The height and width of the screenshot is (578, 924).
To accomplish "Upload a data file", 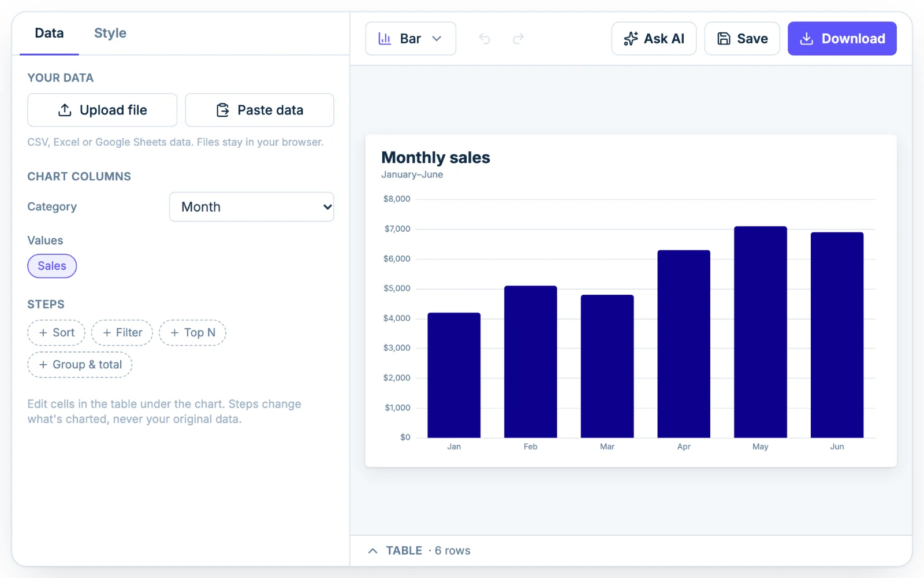I will pos(102,110).
